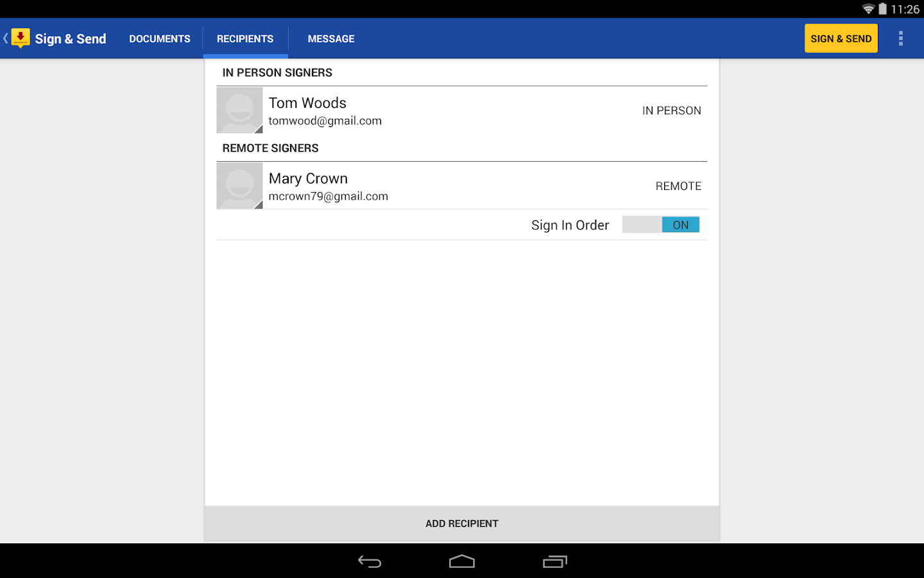Tap the Android back navigation arrow
This screenshot has width=924, height=578.
pyautogui.click(x=370, y=561)
